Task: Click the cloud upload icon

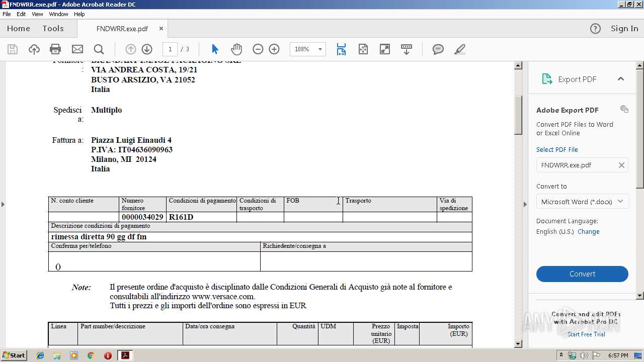Action: pos(34,49)
